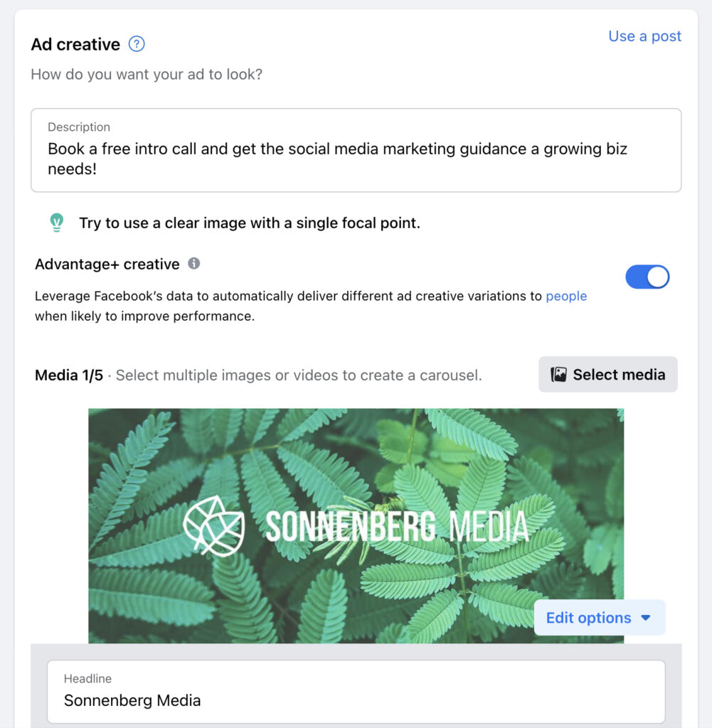
Task: Click the Media 1/5 counter label
Action: (x=68, y=375)
